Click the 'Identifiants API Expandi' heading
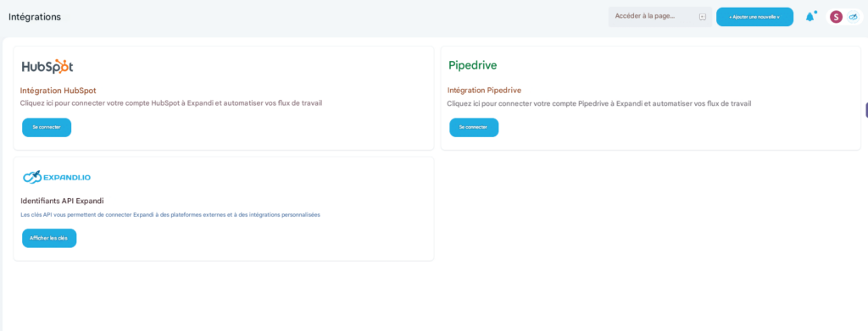 point(62,201)
